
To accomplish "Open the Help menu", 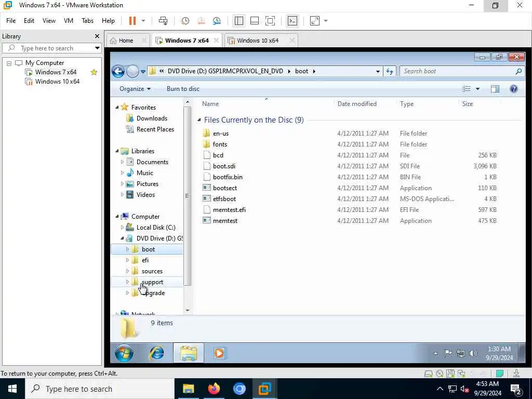I will (x=108, y=21).
